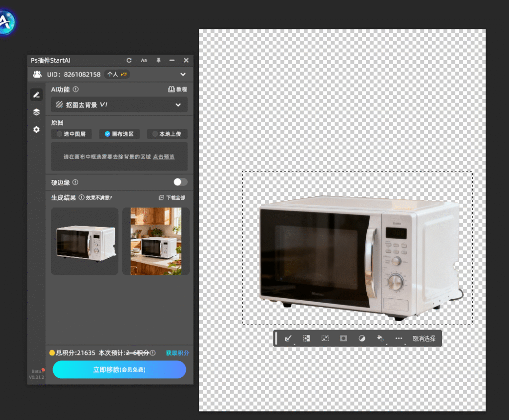This screenshot has height=420, width=509.
Task: Toggle the 硬边缘 hard edge switch
Action: 180,182
